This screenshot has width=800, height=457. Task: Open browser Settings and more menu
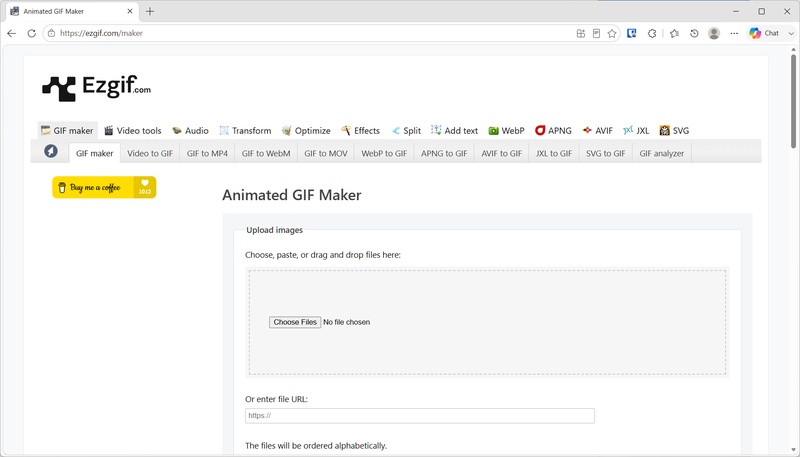tap(734, 33)
